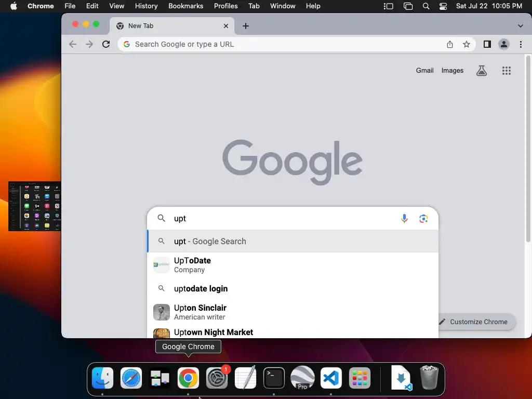Open the Bookmarks menu
The height and width of the screenshot is (399, 532).
click(x=185, y=6)
